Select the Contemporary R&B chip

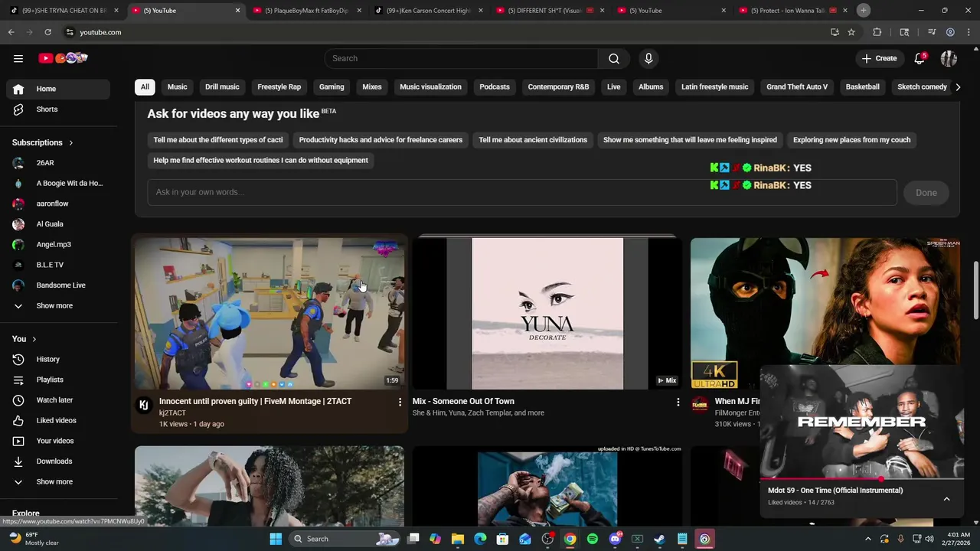(558, 86)
